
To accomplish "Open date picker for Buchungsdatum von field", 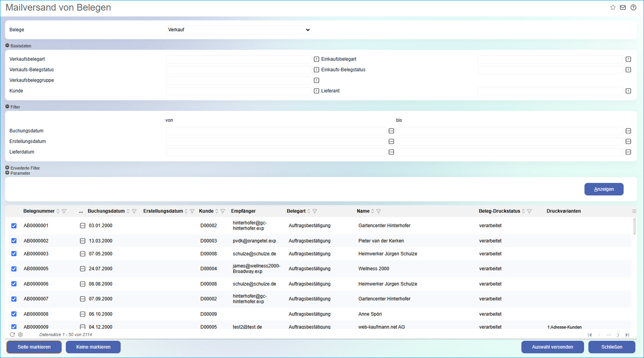I will point(391,131).
